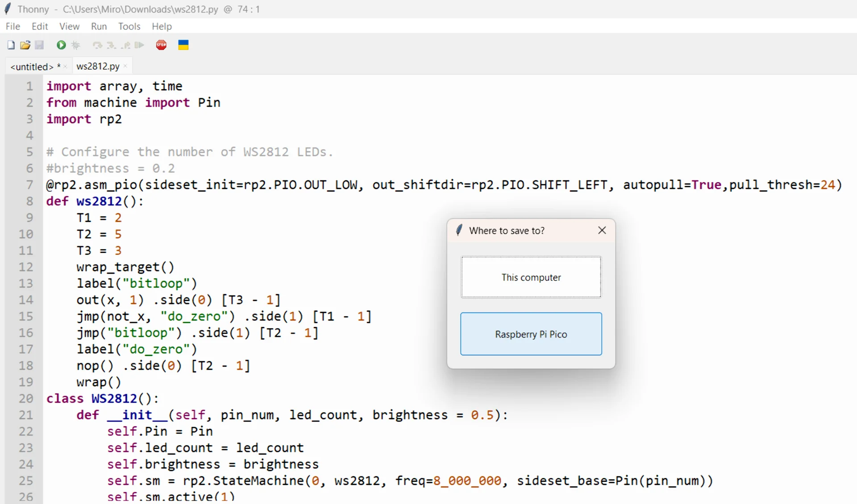The width and height of the screenshot is (857, 504).
Task: Click the Save floppy disk icon
Action: [x=39, y=45]
